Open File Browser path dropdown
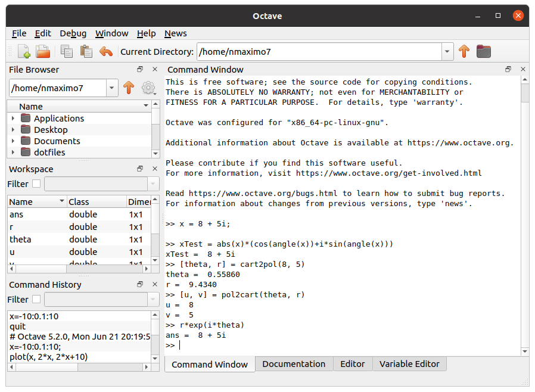 point(112,89)
